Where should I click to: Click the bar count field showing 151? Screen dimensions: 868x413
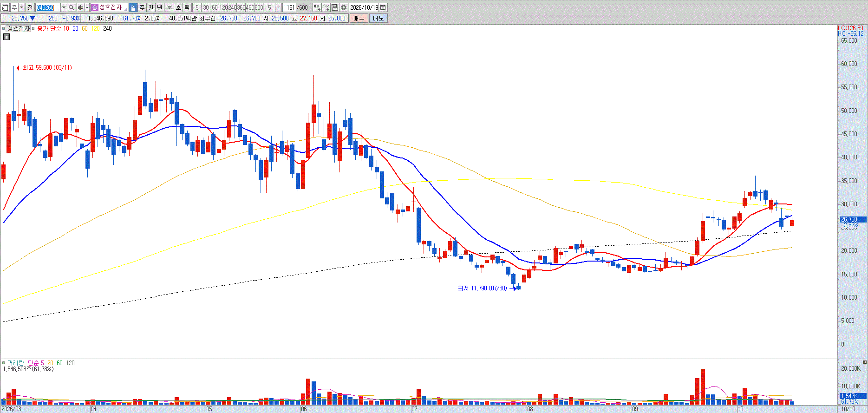point(290,7)
